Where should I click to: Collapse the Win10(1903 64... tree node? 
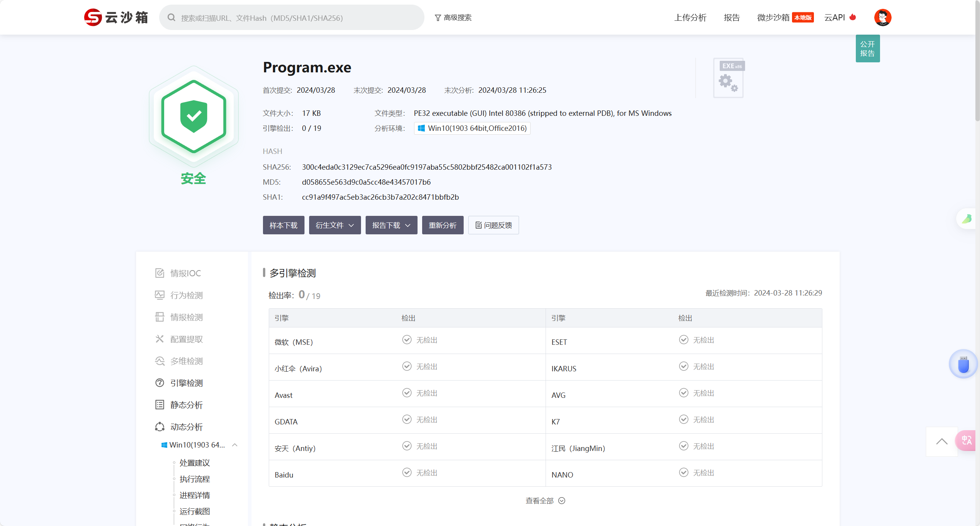pos(235,445)
